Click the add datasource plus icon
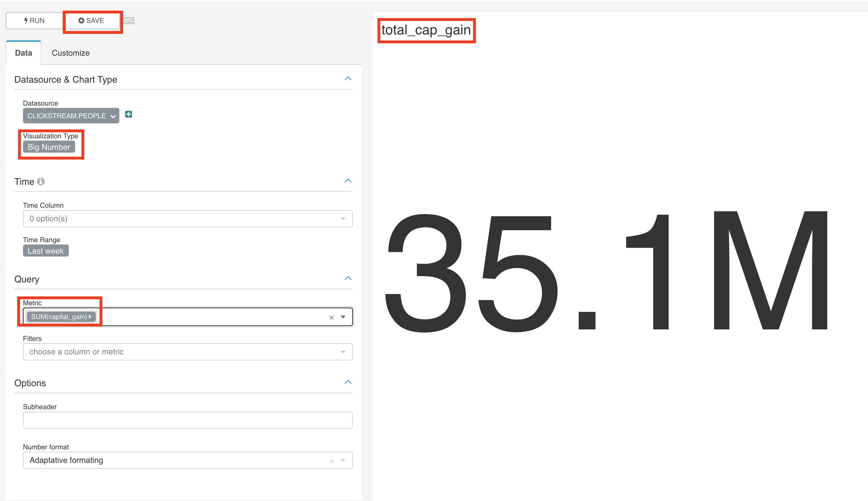The height and width of the screenshot is (501, 868). [129, 114]
